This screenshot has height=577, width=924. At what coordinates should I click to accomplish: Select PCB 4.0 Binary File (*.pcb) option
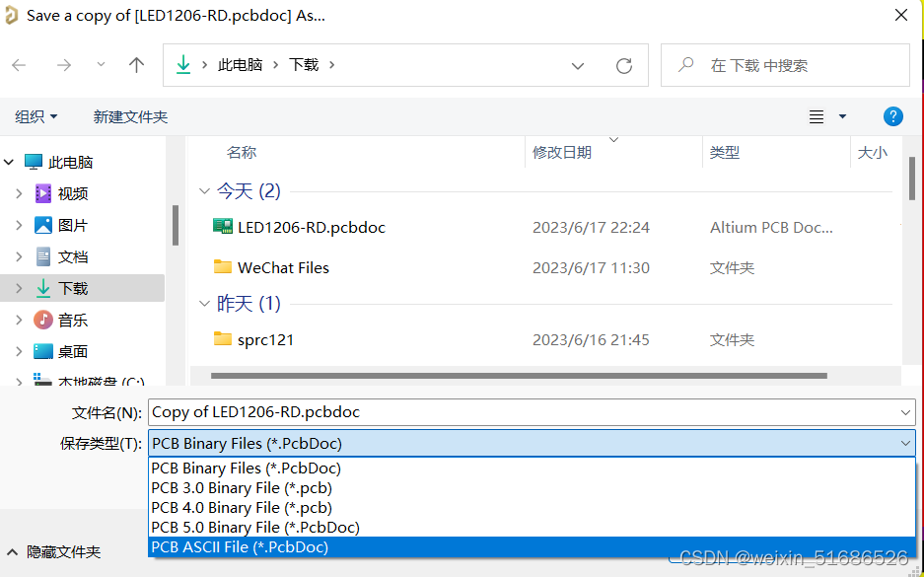(x=242, y=507)
